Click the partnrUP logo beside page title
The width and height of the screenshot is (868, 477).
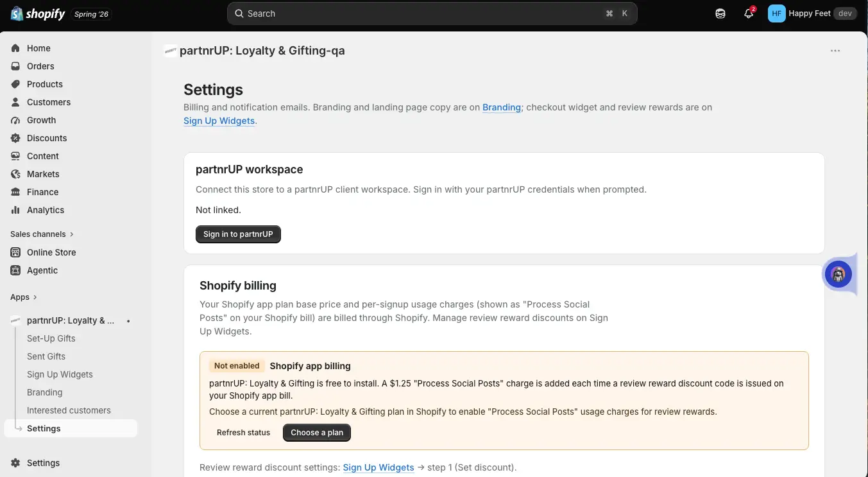coord(171,51)
